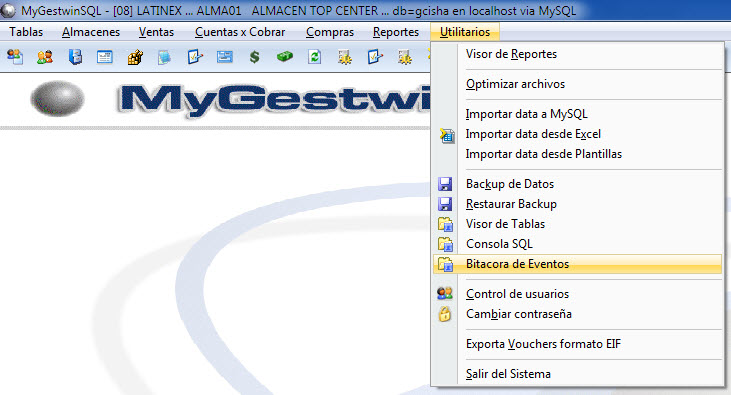
Task: Open the Cuentas x Cobrar menu
Action: point(240,32)
